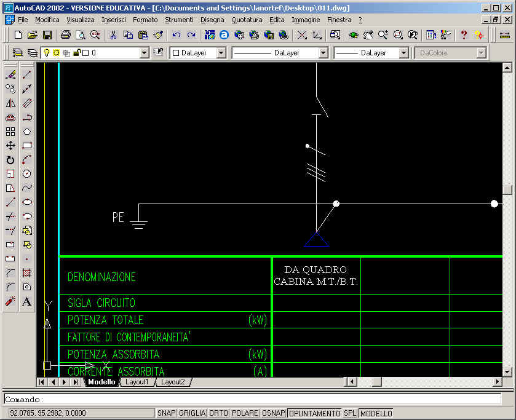516x420 pixels.
Task: Open the DaLayer color dropdown
Action: point(221,53)
